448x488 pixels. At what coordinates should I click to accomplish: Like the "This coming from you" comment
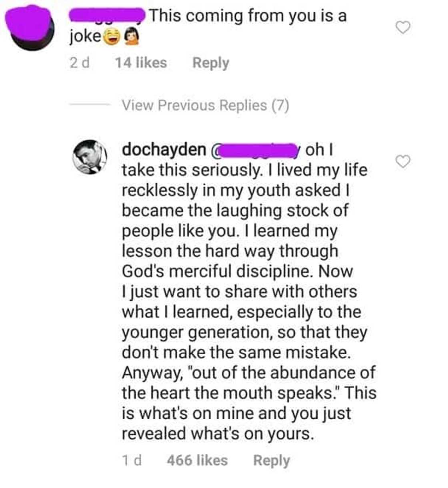(402, 28)
